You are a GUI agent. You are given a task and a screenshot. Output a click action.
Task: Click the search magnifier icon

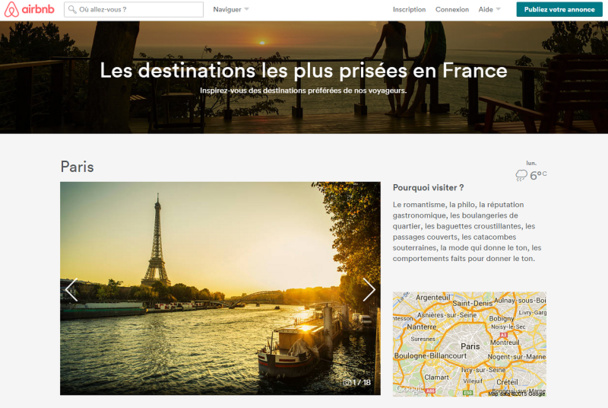click(x=72, y=9)
